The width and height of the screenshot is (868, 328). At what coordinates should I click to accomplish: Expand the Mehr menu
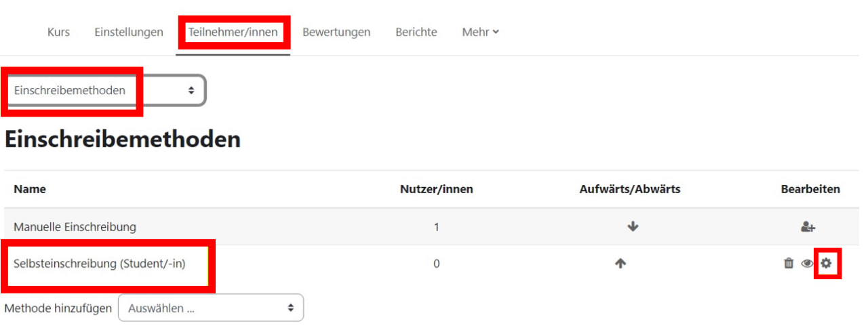tap(480, 32)
